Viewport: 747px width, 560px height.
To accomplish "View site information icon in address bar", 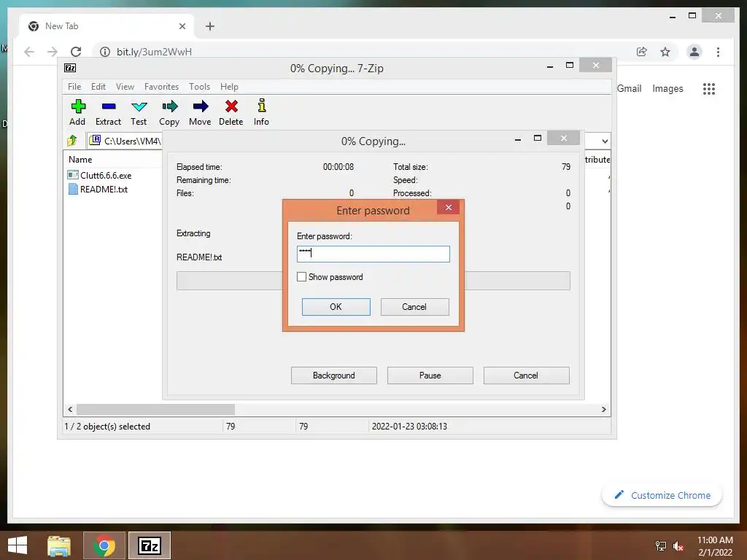I will click(x=105, y=52).
